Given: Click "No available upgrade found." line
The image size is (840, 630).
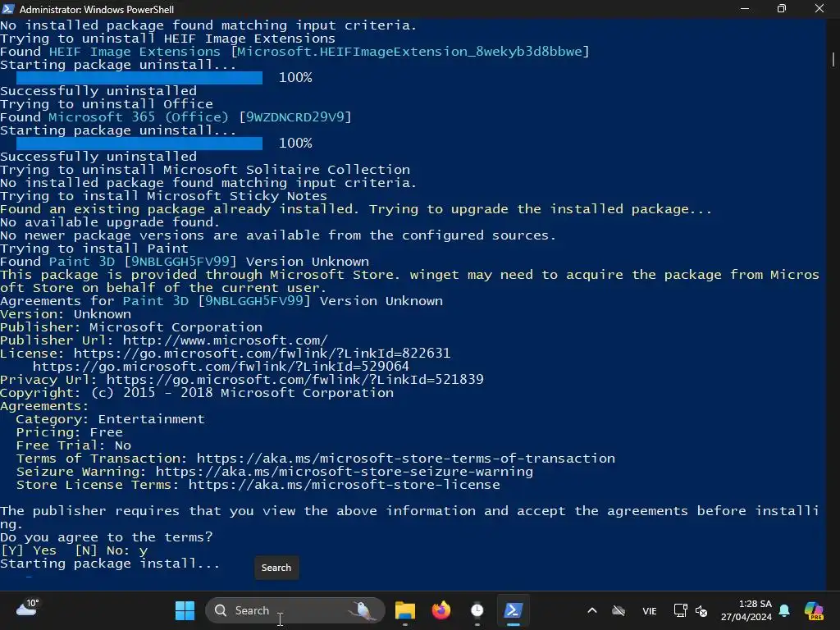Looking at the screenshot, I should 110,222.
